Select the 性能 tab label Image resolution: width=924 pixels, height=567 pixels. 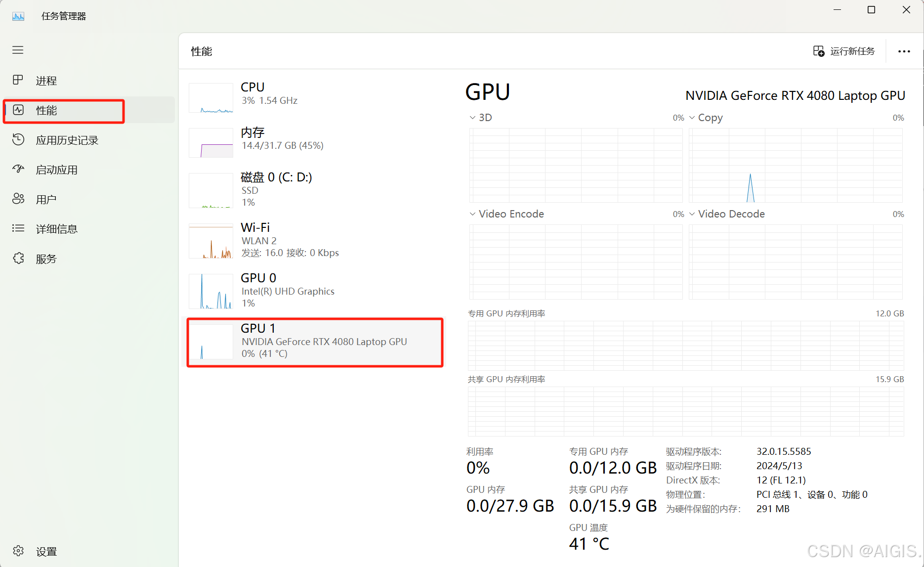(x=46, y=110)
